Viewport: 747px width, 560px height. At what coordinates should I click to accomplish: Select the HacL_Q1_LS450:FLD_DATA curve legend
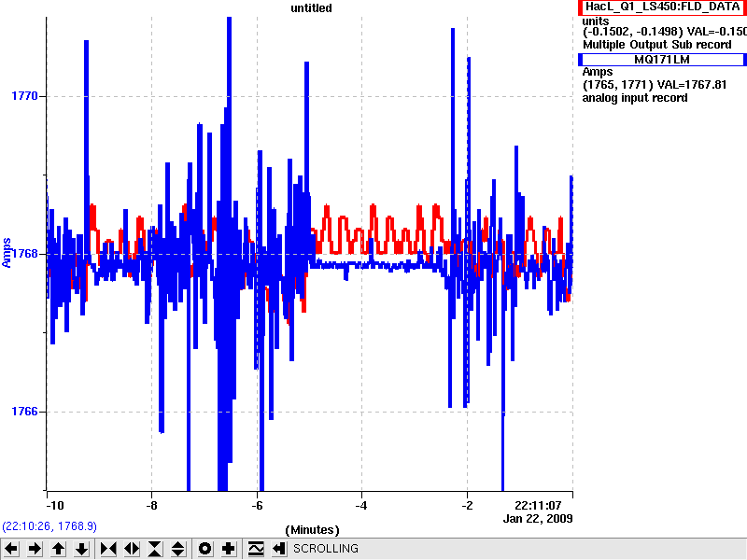(662, 7)
